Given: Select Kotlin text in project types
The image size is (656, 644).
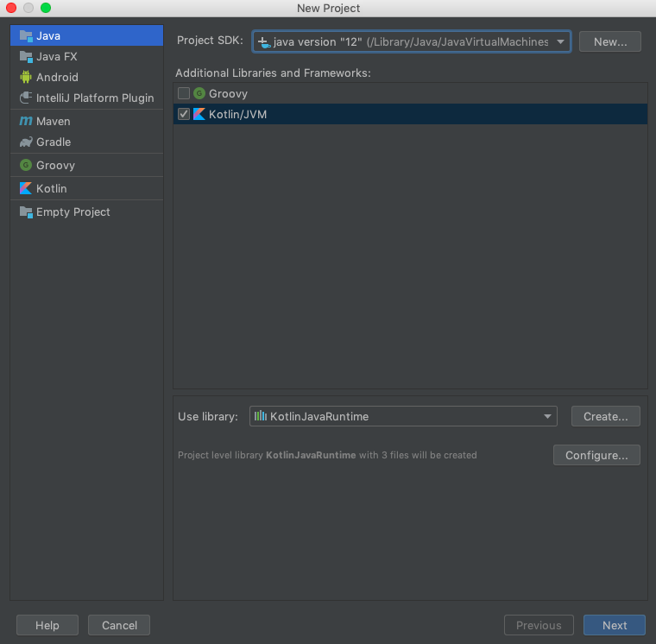Looking at the screenshot, I should pos(52,188).
